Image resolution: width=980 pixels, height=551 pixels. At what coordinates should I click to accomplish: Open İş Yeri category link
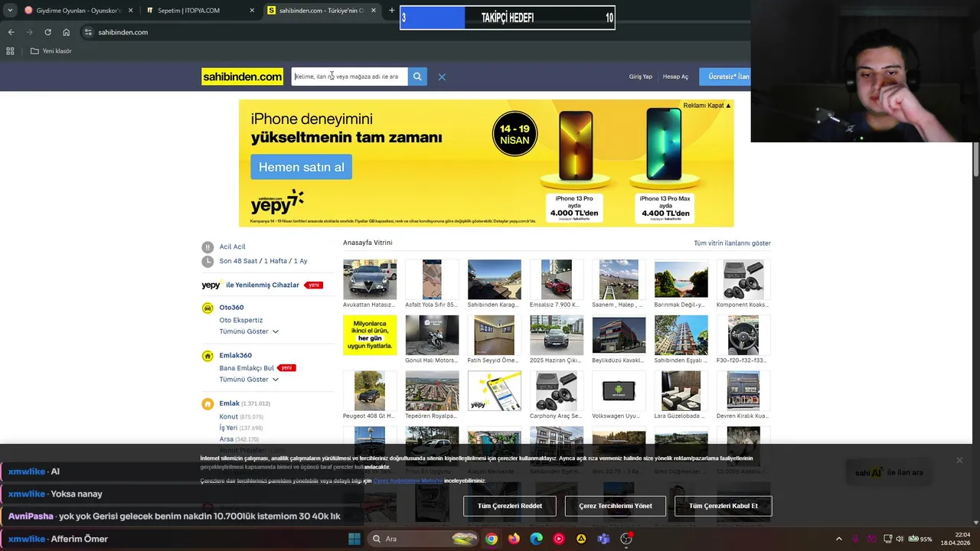click(x=228, y=428)
